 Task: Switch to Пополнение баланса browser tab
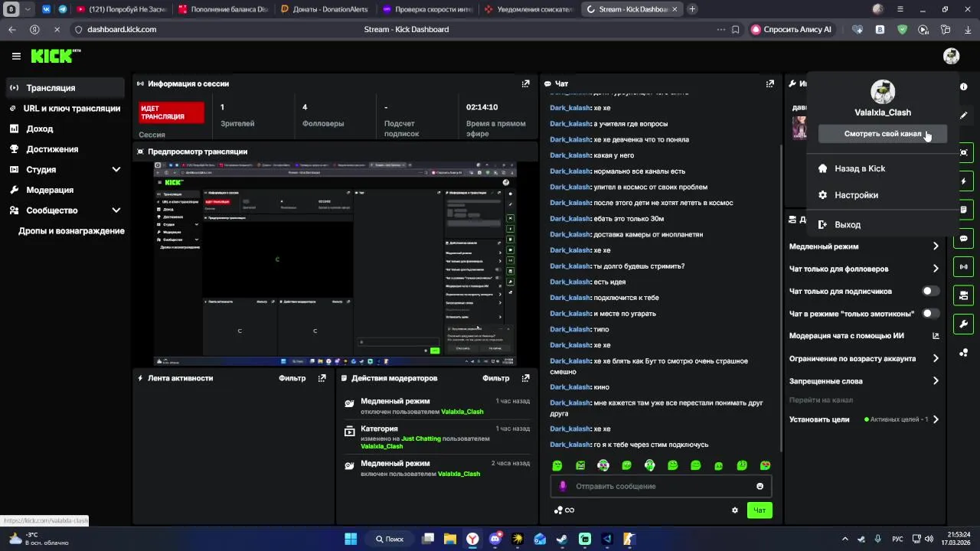click(x=224, y=9)
